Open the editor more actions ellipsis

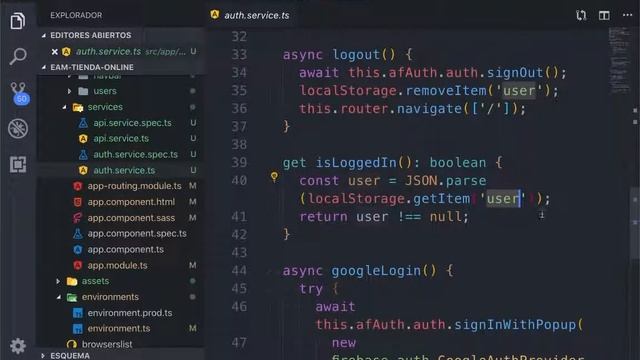pyautogui.click(x=627, y=15)
